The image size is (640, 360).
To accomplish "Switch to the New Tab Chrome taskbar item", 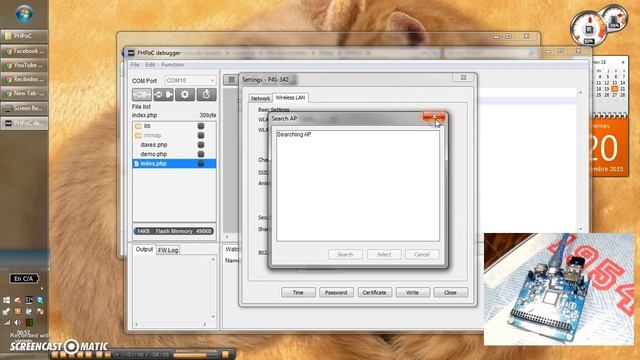I will (x=24, y=93).
